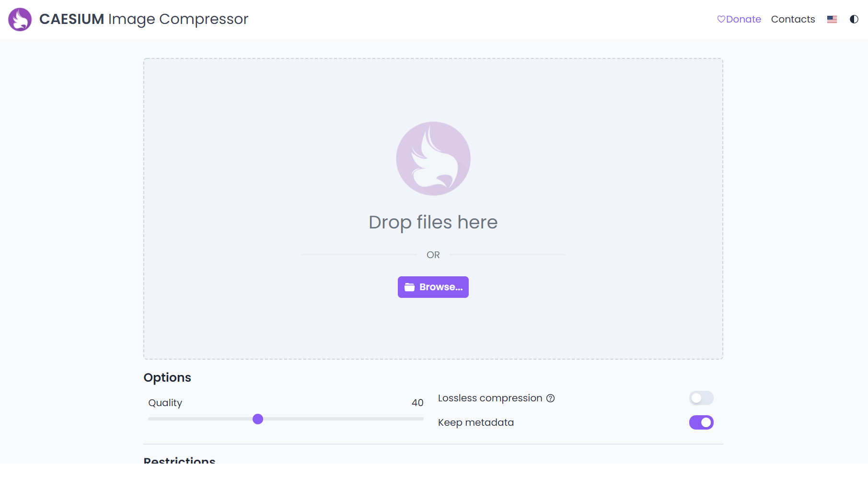This screenshot has height=488, width=868.
Task: Click the Quality slider handle
Action: pyautogui.click(x=258, y=419)
